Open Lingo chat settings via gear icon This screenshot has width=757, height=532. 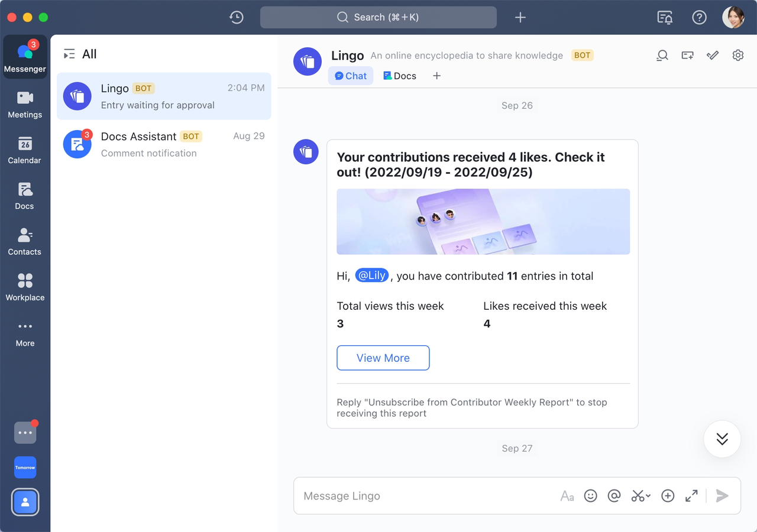(x=737, y=55)
